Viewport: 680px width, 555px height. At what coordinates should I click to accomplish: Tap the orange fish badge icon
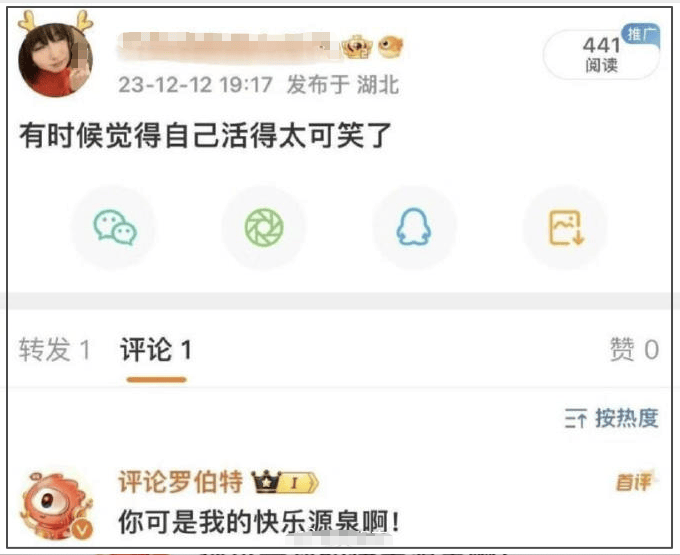click(x=390, y=47)
